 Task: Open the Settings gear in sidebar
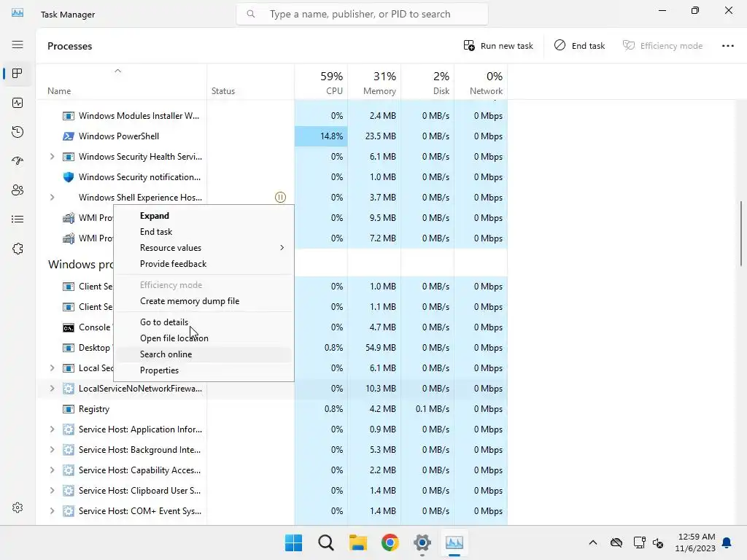pyautogui.click(x=18, y=507)
